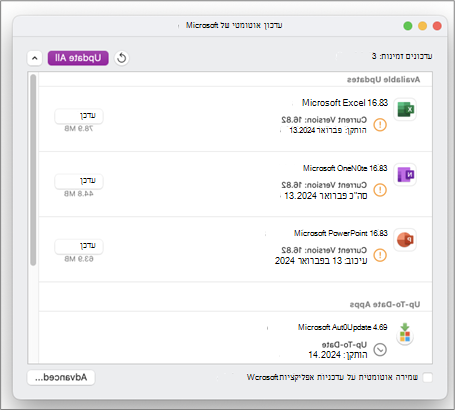Click the warning icon beside OneNote version info

(380, 190)
